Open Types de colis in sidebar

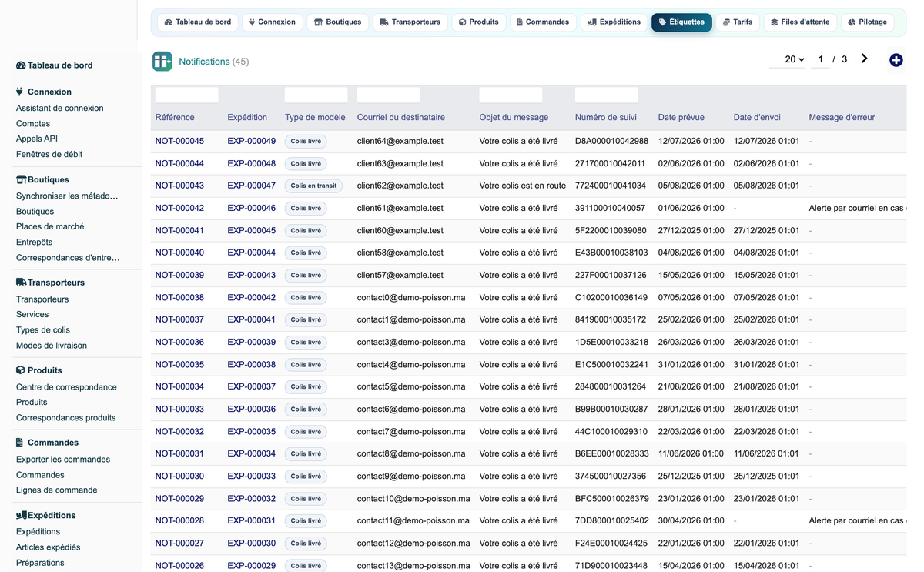coord(43,330)
